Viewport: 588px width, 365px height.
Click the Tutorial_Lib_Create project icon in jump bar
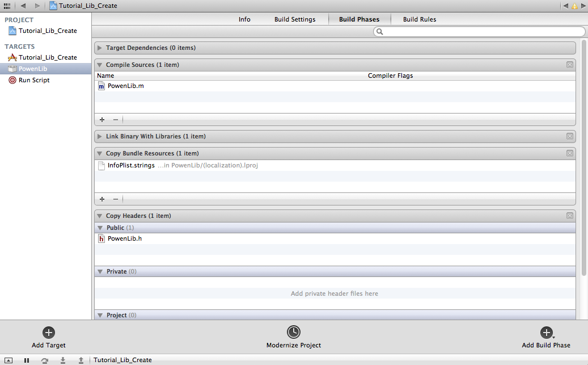(x=53, y=6)
